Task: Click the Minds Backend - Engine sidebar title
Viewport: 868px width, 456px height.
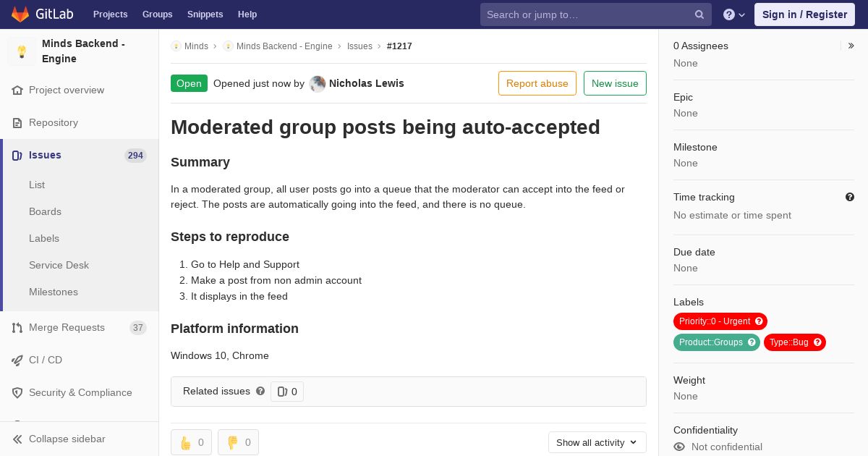Action: tap(84, 51)
